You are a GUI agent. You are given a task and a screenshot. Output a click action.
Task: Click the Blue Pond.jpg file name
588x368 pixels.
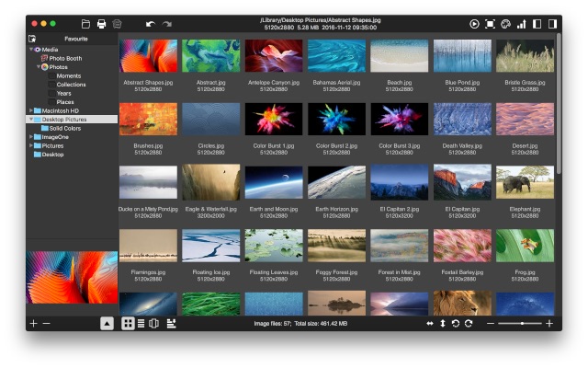(x=462, y=82)
